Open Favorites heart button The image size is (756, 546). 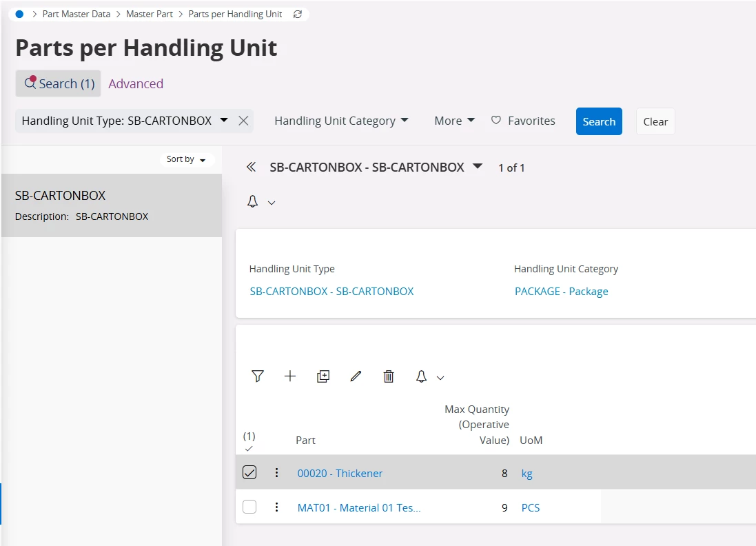click(523, 121)
